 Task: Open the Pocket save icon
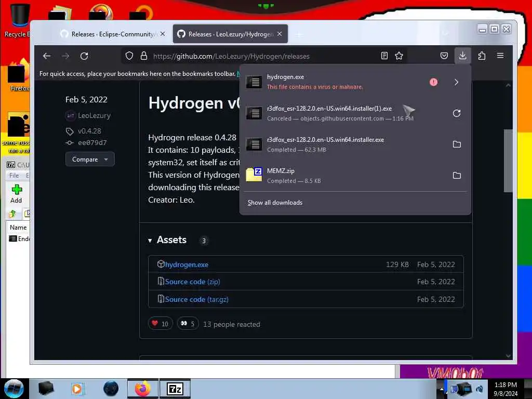tap(444, 56)
